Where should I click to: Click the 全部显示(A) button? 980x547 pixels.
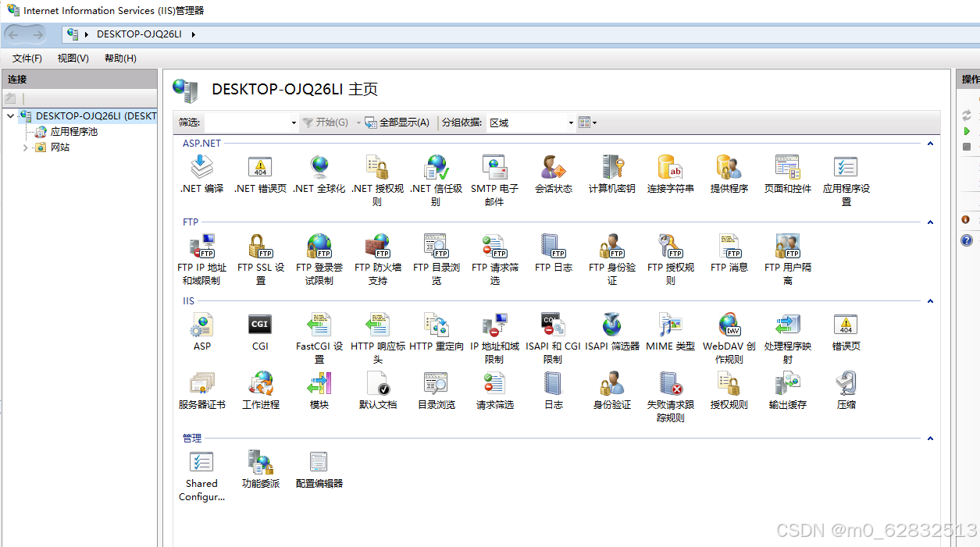click(397, 123)
